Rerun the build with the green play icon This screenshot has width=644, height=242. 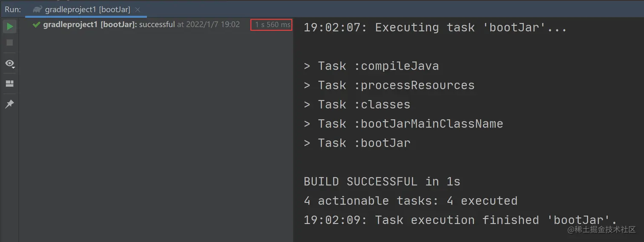tap(9, 26)
